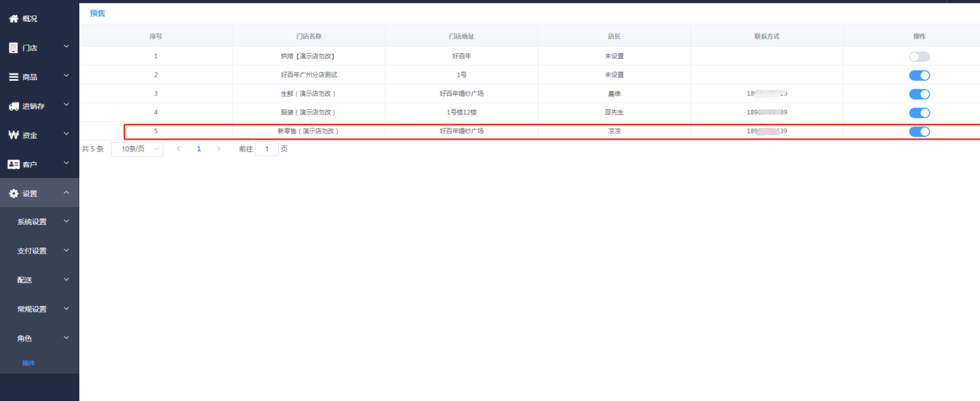Screen dimensions: 980x401
Task: Click the 门店名称 column header
Action: point(309,36)
